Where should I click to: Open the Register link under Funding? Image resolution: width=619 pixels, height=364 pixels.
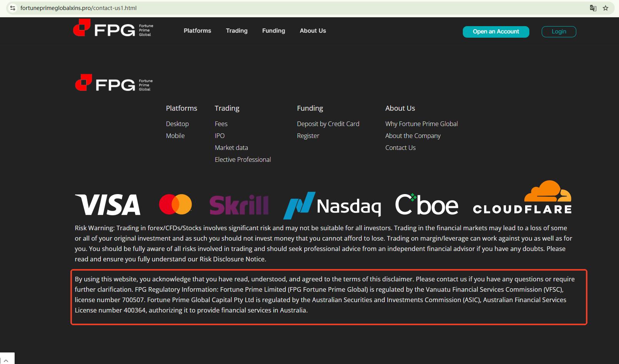pos(308,136)
